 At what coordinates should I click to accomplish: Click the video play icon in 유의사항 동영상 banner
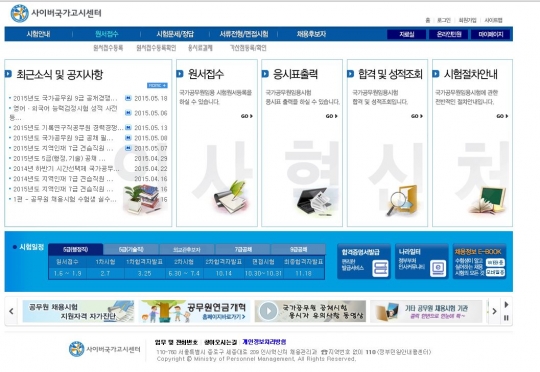pyautogui.click(x=268, y=311)
